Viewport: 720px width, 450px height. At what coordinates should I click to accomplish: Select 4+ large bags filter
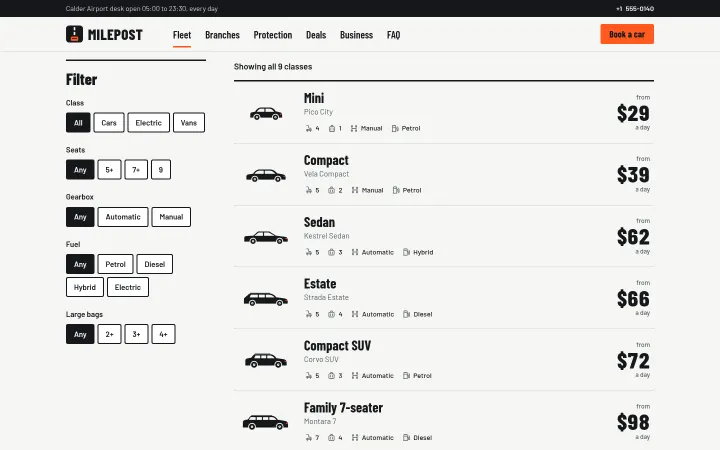pos(163,334)
